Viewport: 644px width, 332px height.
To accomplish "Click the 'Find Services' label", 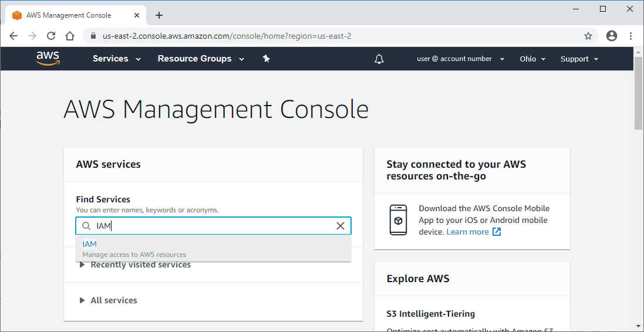I will click(103, 199).
